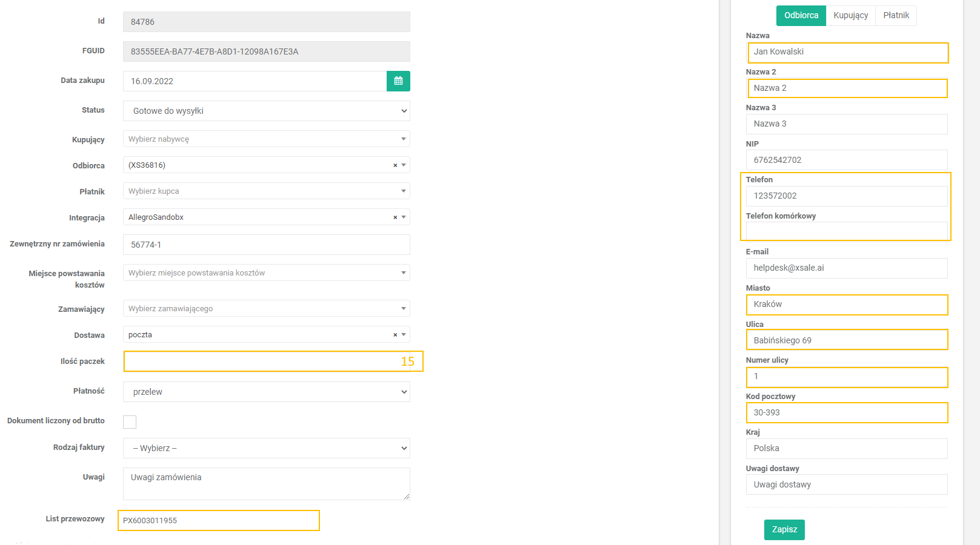Toggle Dokument liczony od brutto checkbox

pyautogui.click(x=130, y=422)
